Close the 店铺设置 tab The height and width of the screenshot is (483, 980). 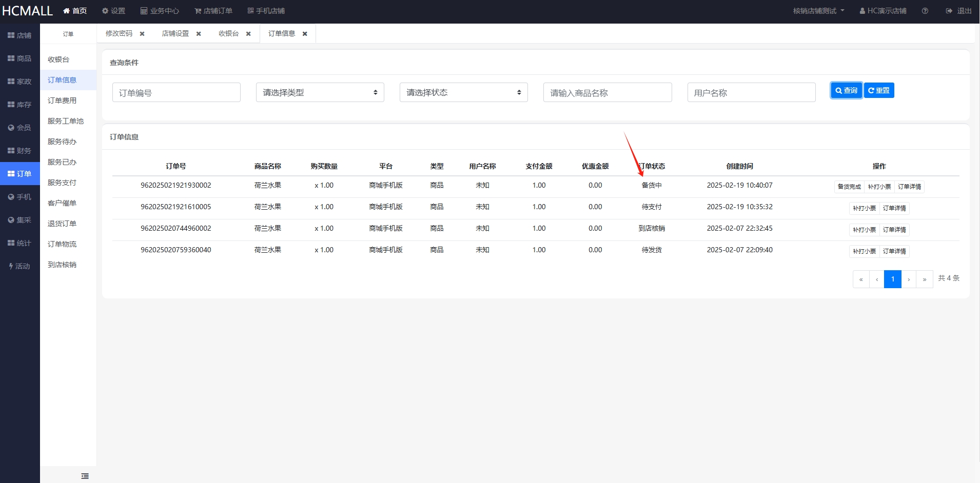199,34
